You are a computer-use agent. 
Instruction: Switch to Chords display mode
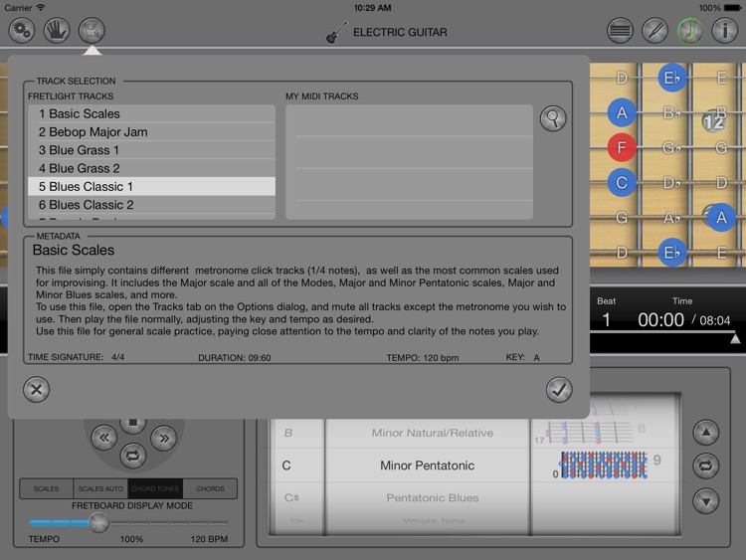point(210,488)
